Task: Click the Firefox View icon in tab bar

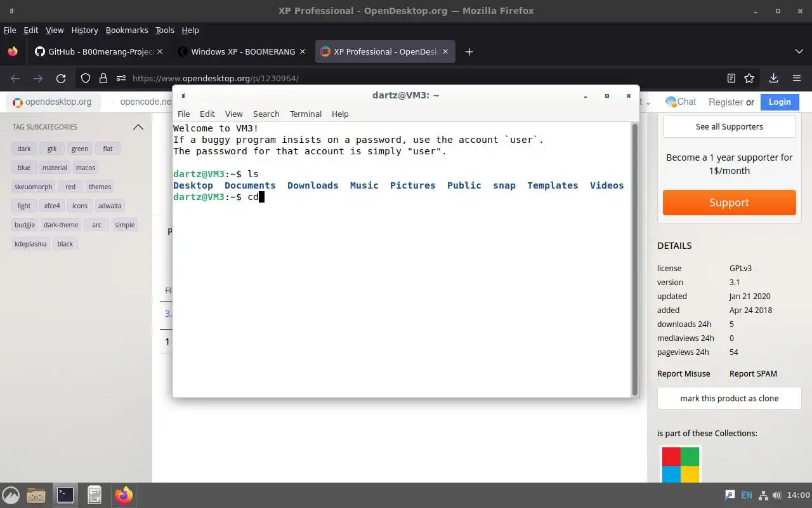Action: click(13, 51)
